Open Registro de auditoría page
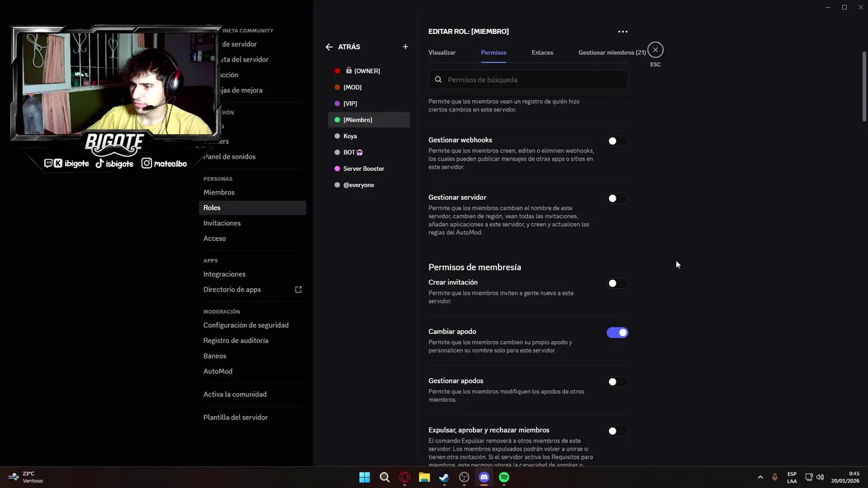868x488 pixels. [252, 341]
